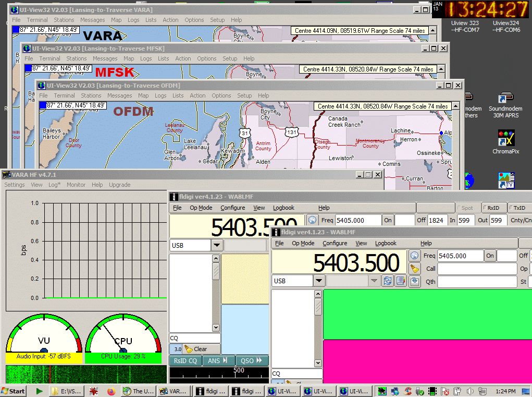Click scroll-down arrow of front fldigi frequency list

pyautogui.click(x=318, y=363)
